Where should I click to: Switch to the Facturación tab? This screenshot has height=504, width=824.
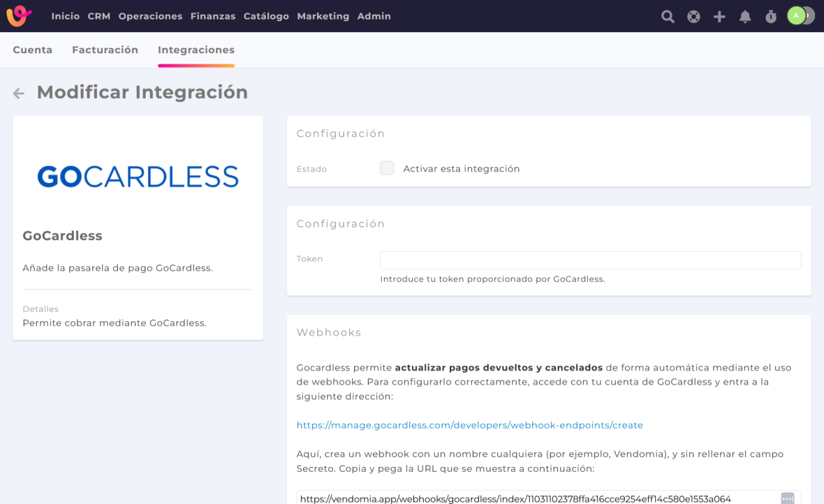(x=105, y=50)
